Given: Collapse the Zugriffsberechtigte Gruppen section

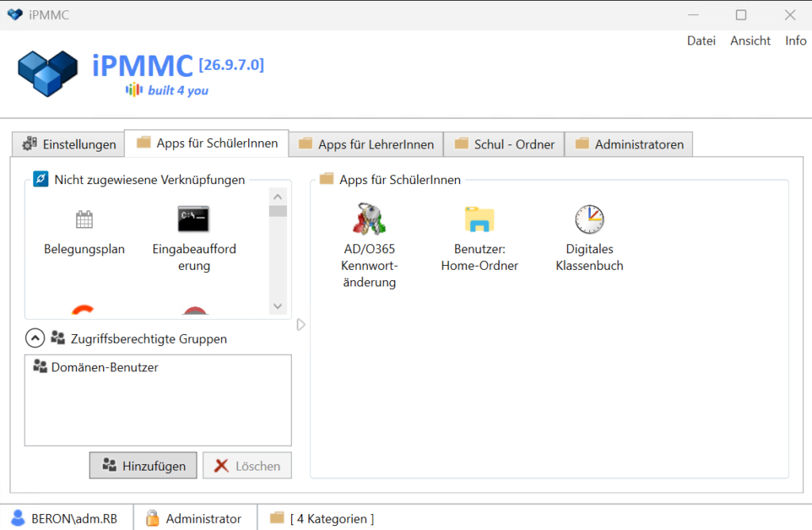Looking at the screenshot, I should (35, 338).
